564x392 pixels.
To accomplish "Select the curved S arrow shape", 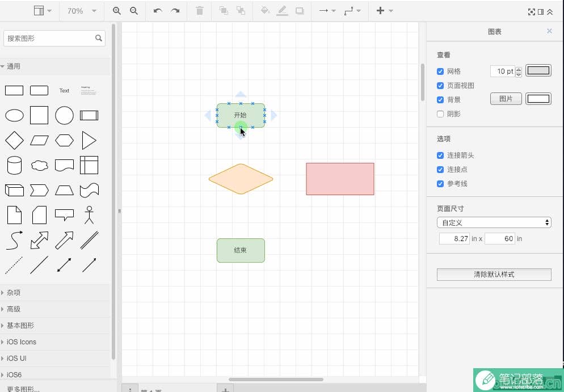I will pyautogui.click(x=14, y=240).
